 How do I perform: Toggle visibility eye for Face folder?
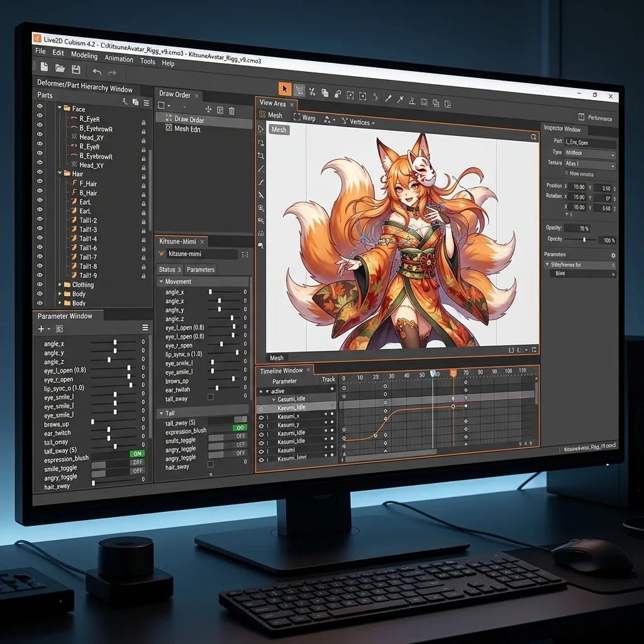point(40,106)
